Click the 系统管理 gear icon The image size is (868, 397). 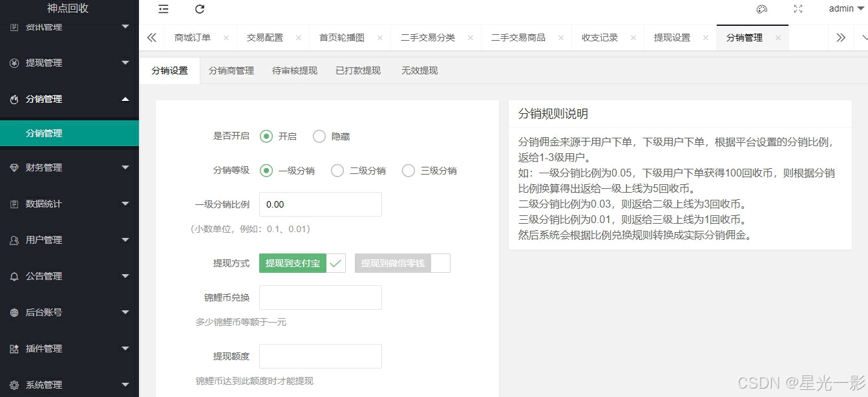pos(14,385)
